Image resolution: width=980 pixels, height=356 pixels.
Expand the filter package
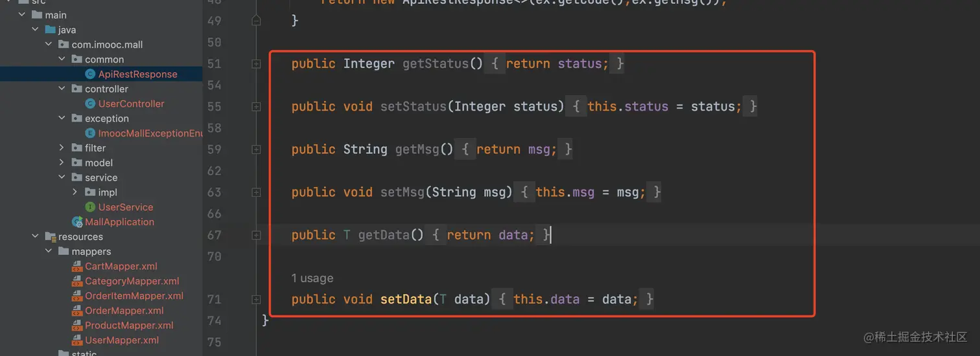62,148
